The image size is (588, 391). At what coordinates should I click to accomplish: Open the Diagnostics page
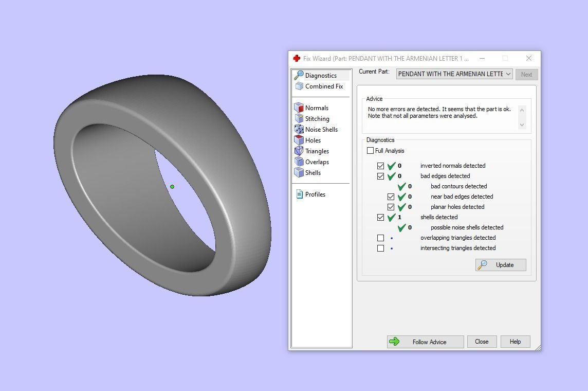pyautogui.click(x=321, y=76)
